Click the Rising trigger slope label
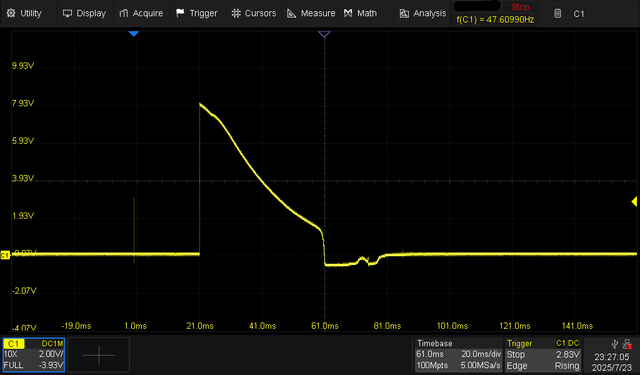The width and height of the screenshot is (640, 375). click(x=567, y=366)
